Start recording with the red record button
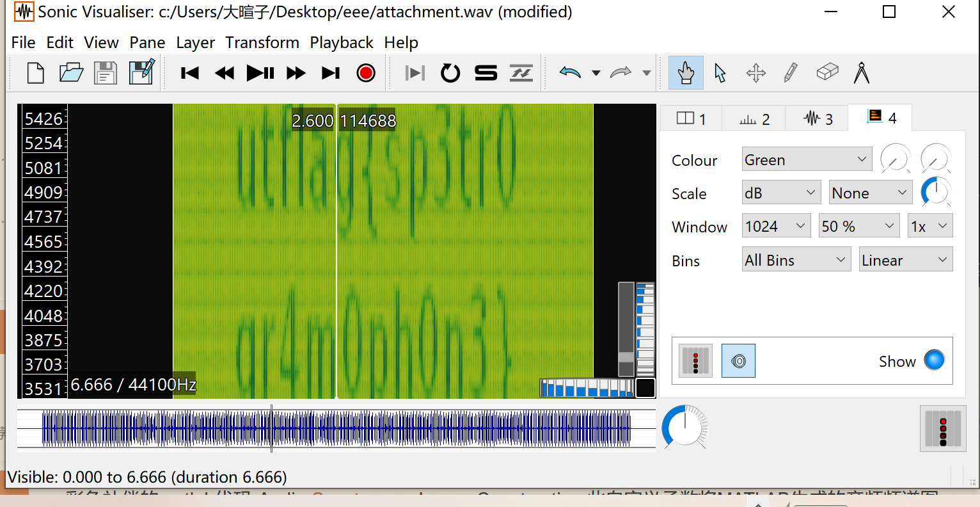This screenshot has width=980, height=507. [x=366, y=73]
